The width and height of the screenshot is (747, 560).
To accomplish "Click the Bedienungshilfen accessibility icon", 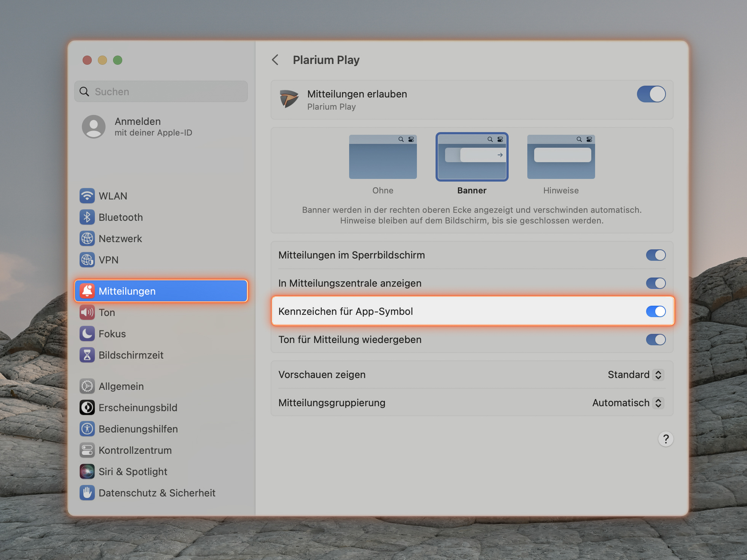I will tap(87, 429).
